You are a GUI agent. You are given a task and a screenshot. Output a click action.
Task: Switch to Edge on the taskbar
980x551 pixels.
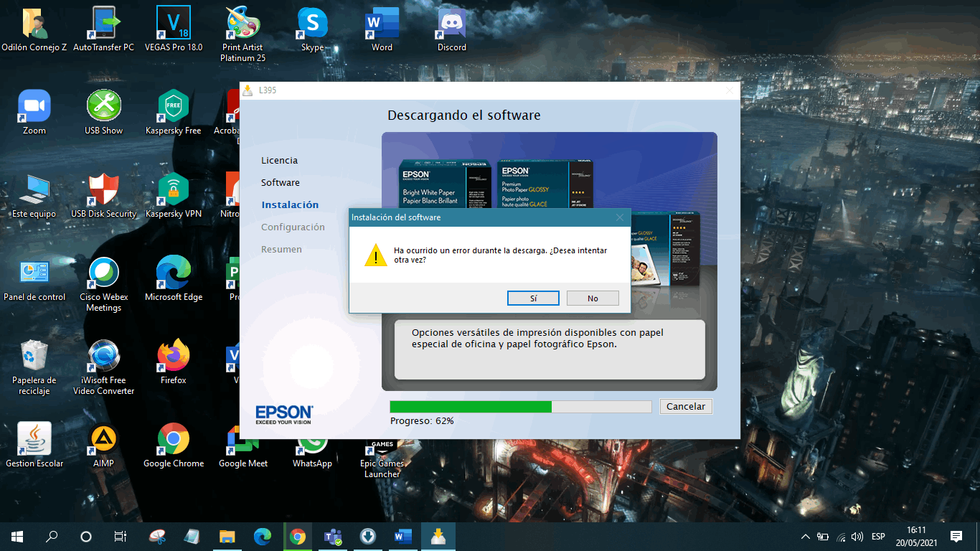coord(263,536)
